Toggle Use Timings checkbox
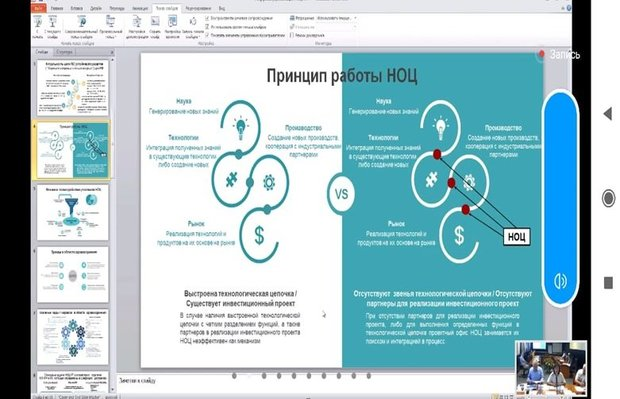Image resolution: width=620 pixels, height=399 pixels. 208,26
